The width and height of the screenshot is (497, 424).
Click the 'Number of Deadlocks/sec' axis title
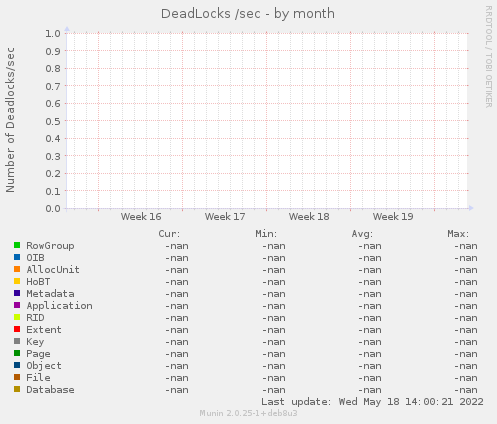coord(10,120)
